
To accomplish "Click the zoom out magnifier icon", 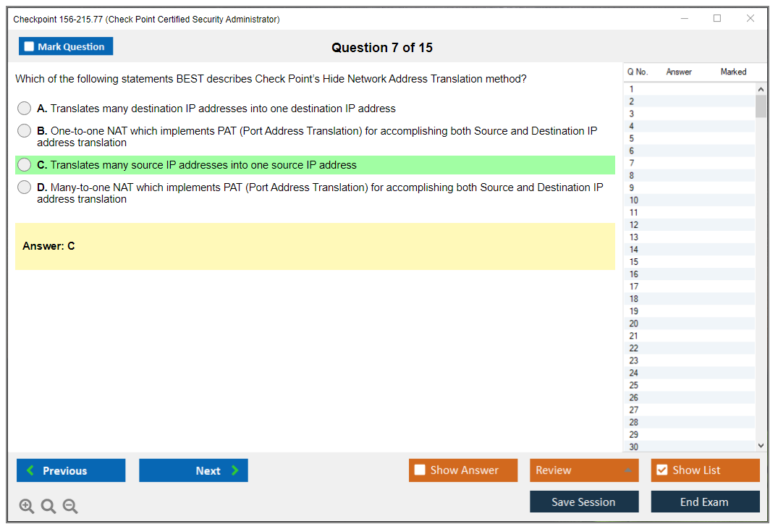I will coord(70,507).
